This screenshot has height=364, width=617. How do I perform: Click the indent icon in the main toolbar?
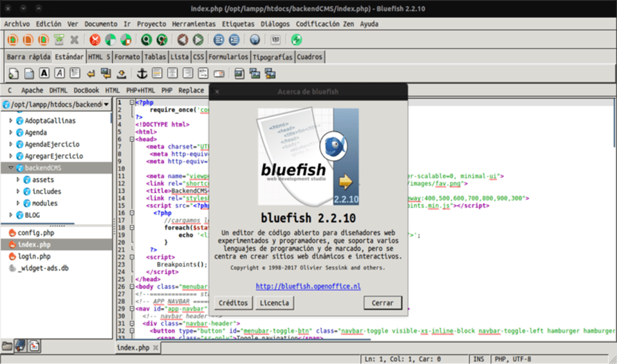click(x=234, y=40)
